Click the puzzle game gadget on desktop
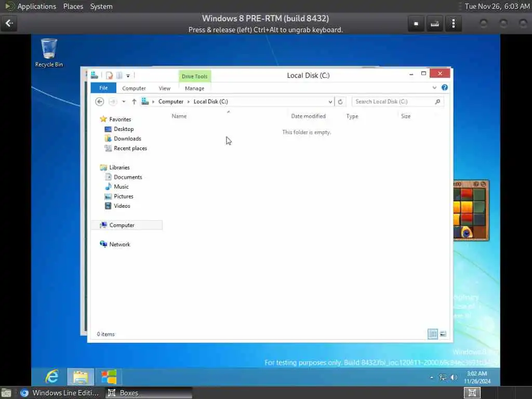 (x=471, y=210)
